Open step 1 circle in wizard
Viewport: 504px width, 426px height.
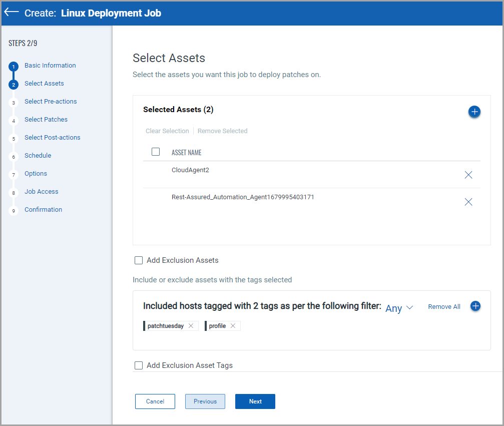click(x=14, y=67)
